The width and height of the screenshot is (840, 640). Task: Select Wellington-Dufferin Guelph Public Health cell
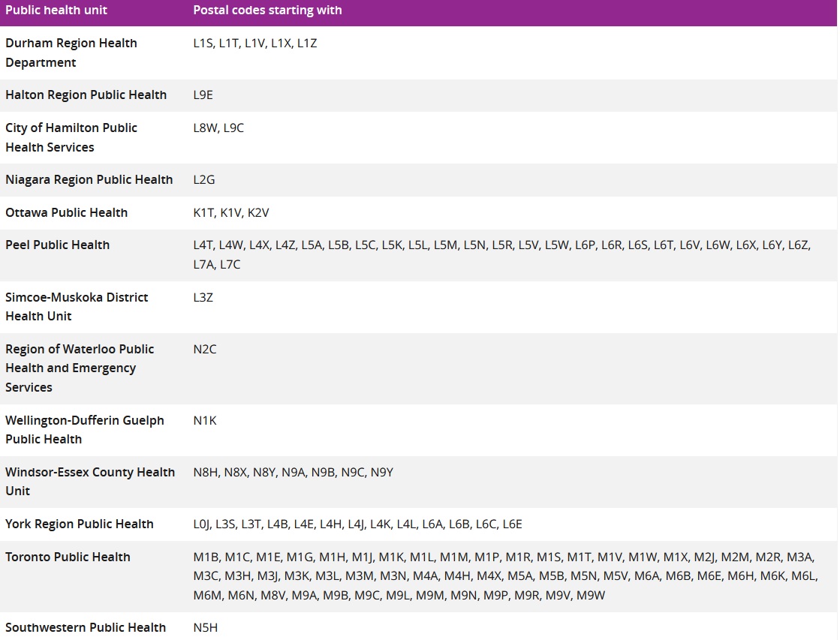[85, 429]
